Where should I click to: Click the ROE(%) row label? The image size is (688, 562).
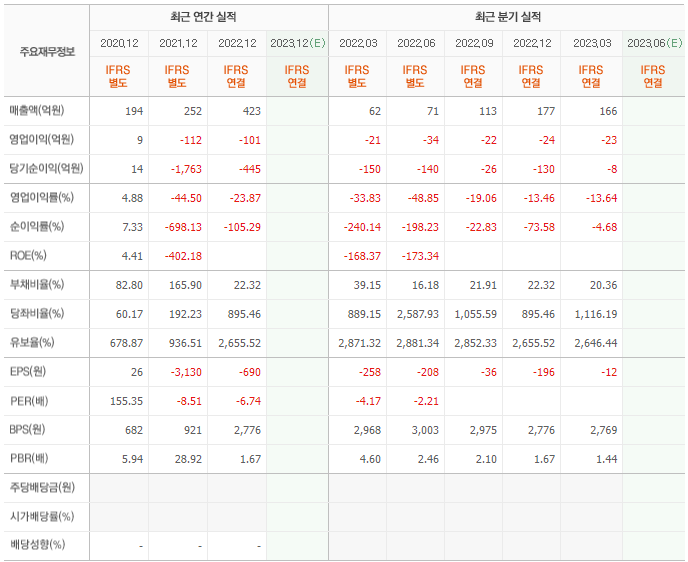click(x=28, y=255)
